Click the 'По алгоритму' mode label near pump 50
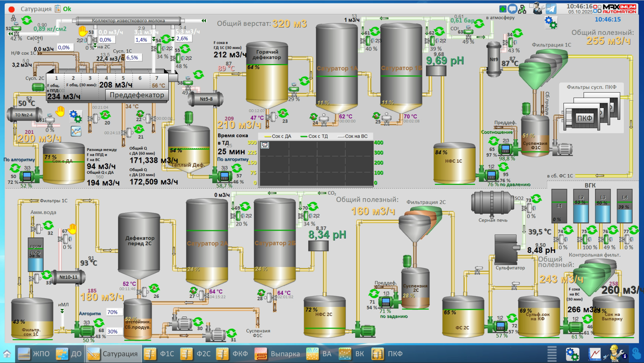 [x=19, y=160]
